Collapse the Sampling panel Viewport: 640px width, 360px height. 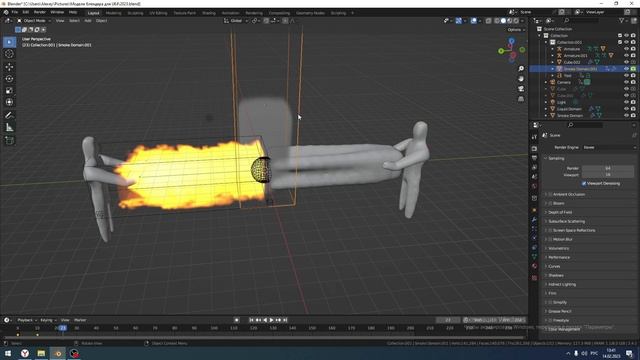[x=546, y=158]
